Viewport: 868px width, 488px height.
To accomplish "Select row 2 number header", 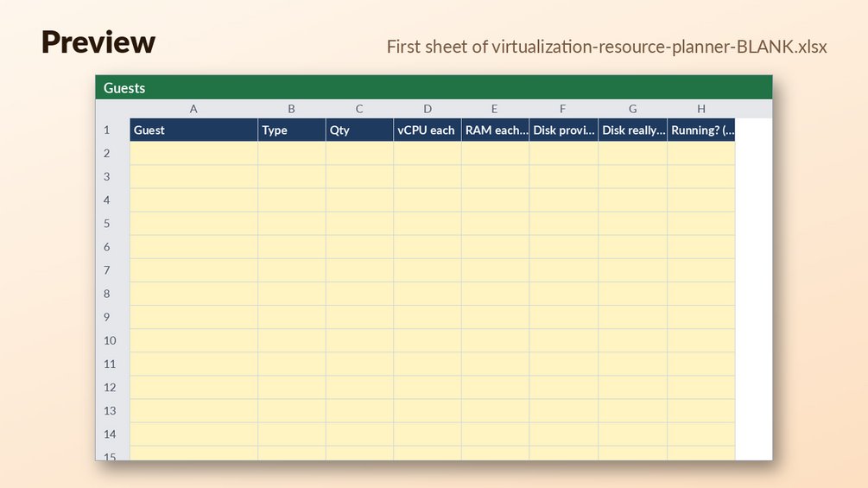I will point(112,153).
